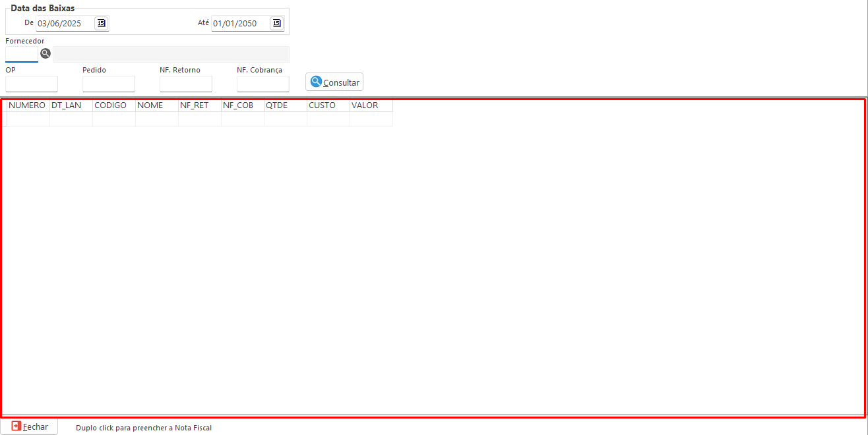Screen dimensions: 868x435
Task: Click the Consultar button
Action: tap(334, 82)
